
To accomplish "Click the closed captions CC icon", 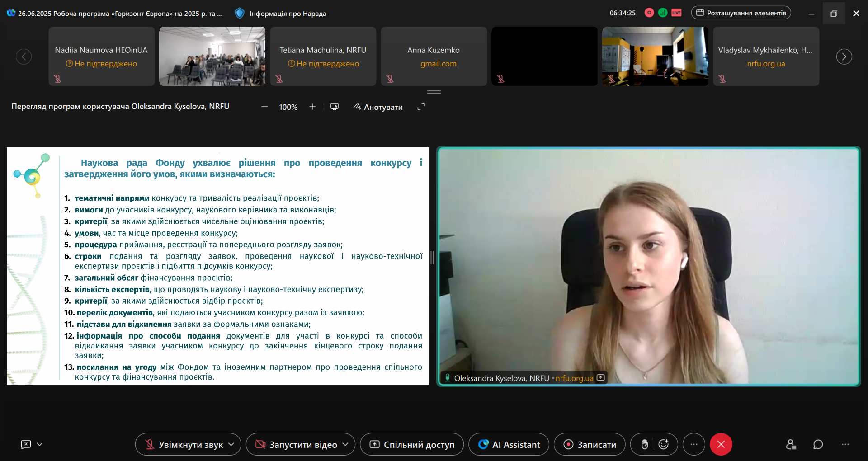I will (26, 444).
